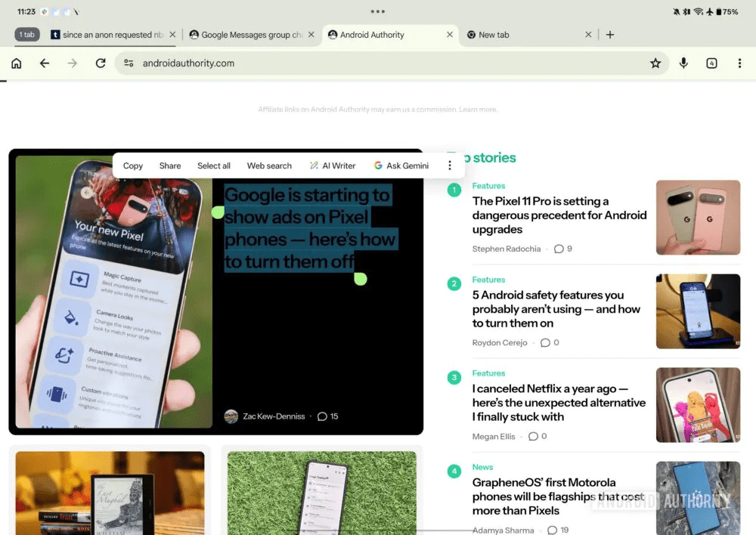
Task: Add a new tab with the plus button
Action: tap(610, 35)
